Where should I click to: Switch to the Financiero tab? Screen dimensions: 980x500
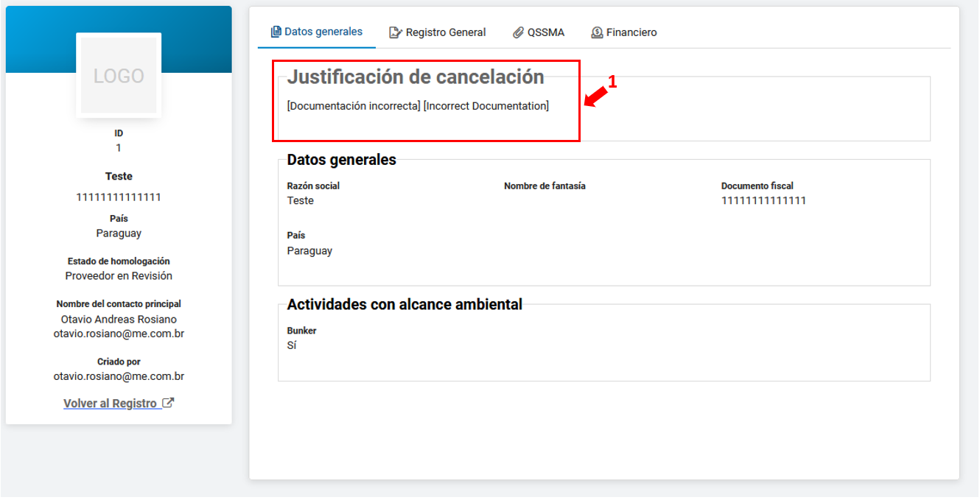[x=624, y=32]
